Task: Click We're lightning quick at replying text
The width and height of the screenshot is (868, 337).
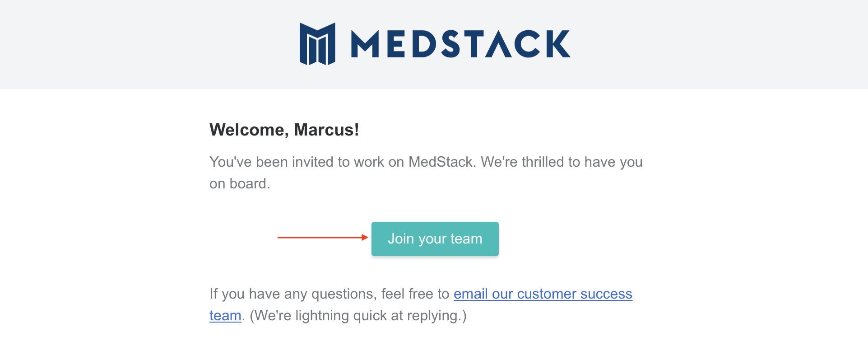Action: point(358,316)
